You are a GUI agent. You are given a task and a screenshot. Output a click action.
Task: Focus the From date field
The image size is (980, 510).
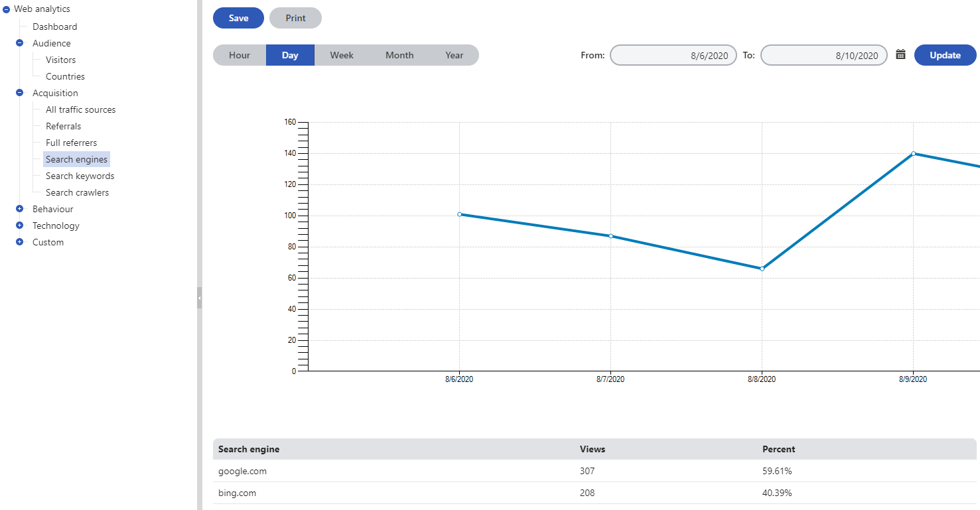[673, 56]
